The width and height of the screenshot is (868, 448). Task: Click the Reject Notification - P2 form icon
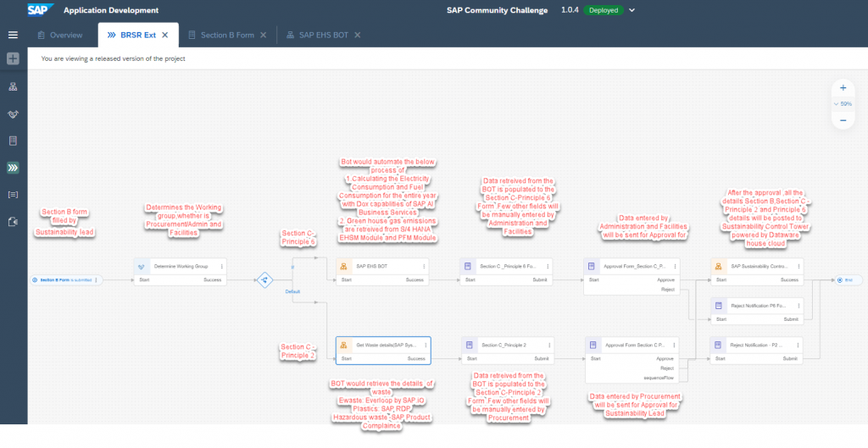pos(719,346)
